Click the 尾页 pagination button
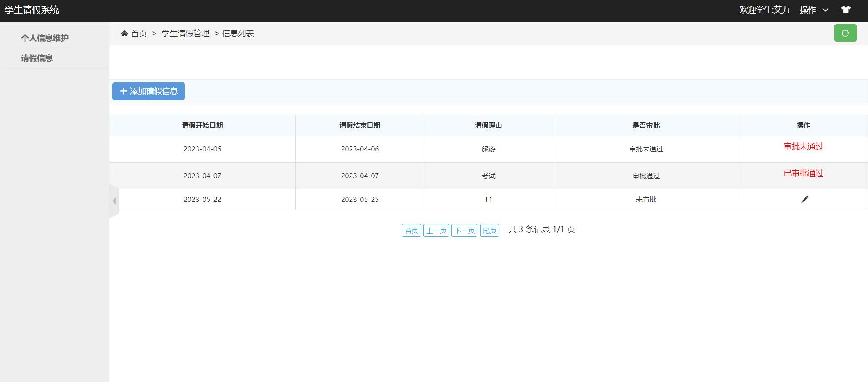868x382 pixels. [489, 231]
